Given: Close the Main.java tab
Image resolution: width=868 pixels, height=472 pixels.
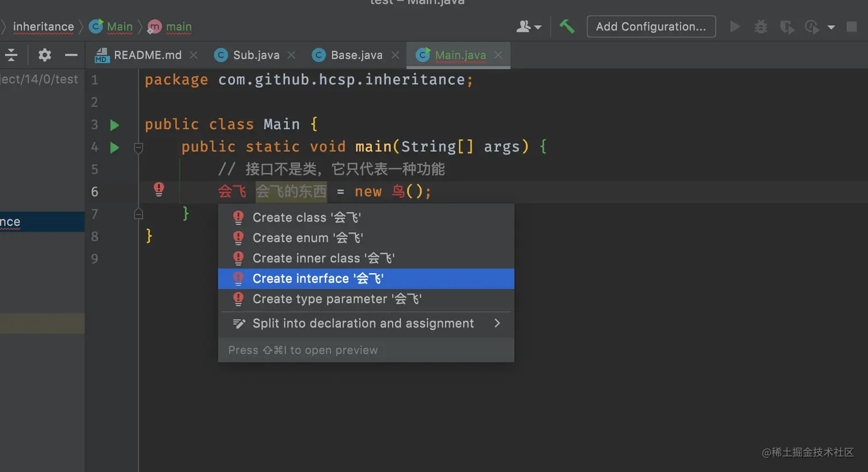Looking at the screenshot, I should click(498, 55).
